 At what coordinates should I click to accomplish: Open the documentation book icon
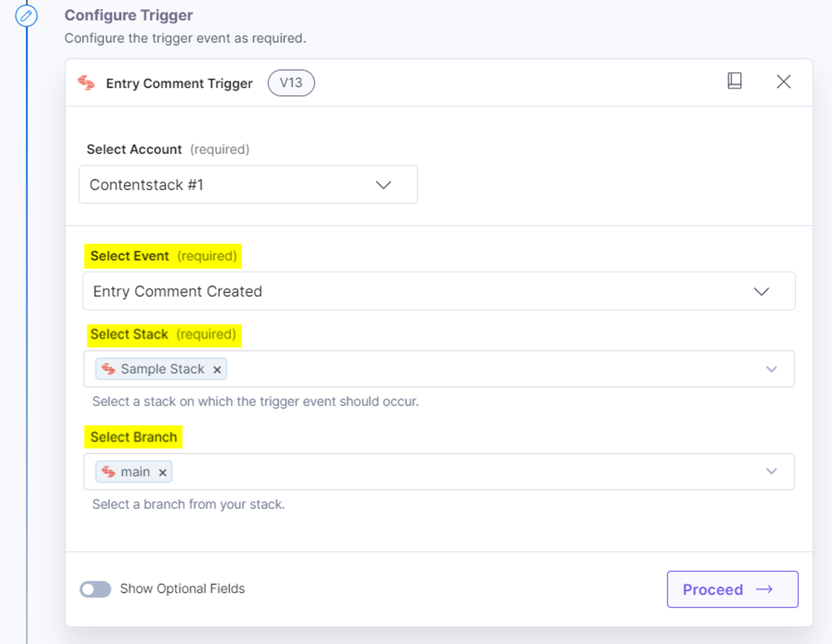734,81
